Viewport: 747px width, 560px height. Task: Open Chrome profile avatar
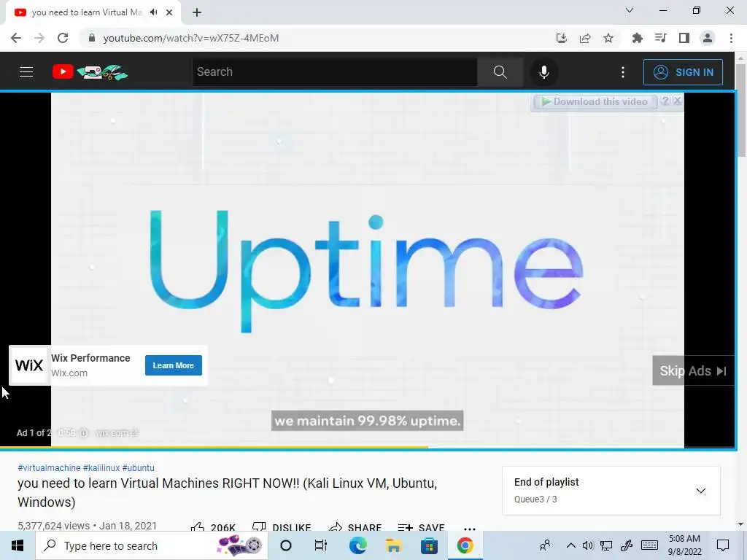(708, 38)
